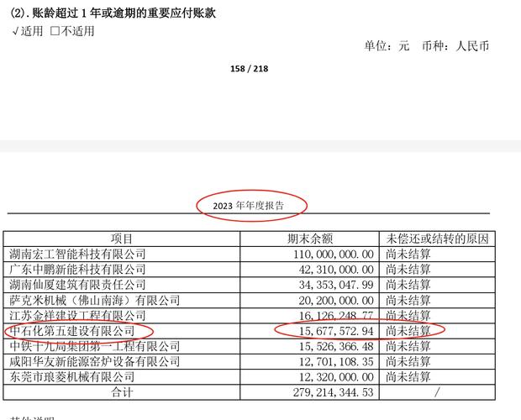The height and width of the screenshot is (420, 521).
Task: Click the amount 110,000,000.00
Action: (x=334, y=255)
